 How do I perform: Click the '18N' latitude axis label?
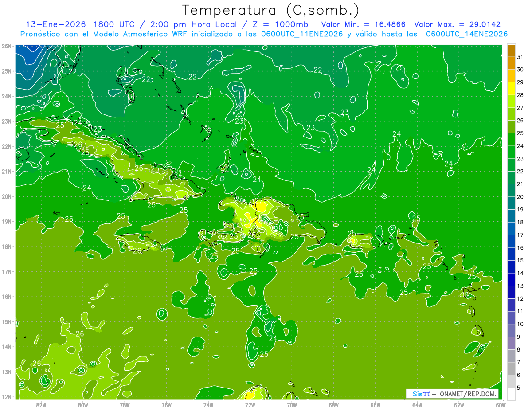pos(6,247)
